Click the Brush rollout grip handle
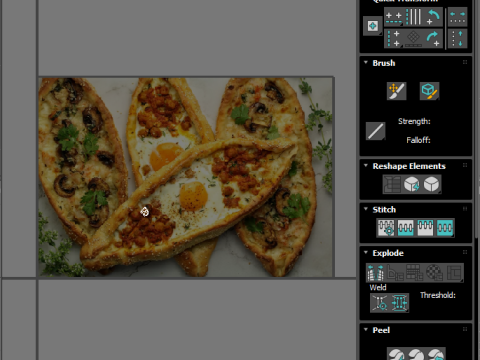480x360 pixels. coord(465,62)
